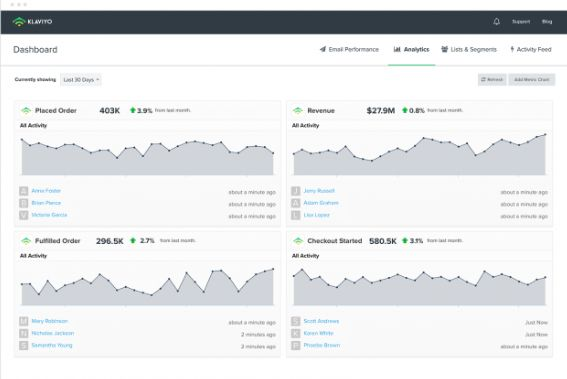Open Samantha Young's profile link
567x379 pixels.
point(52,345)
